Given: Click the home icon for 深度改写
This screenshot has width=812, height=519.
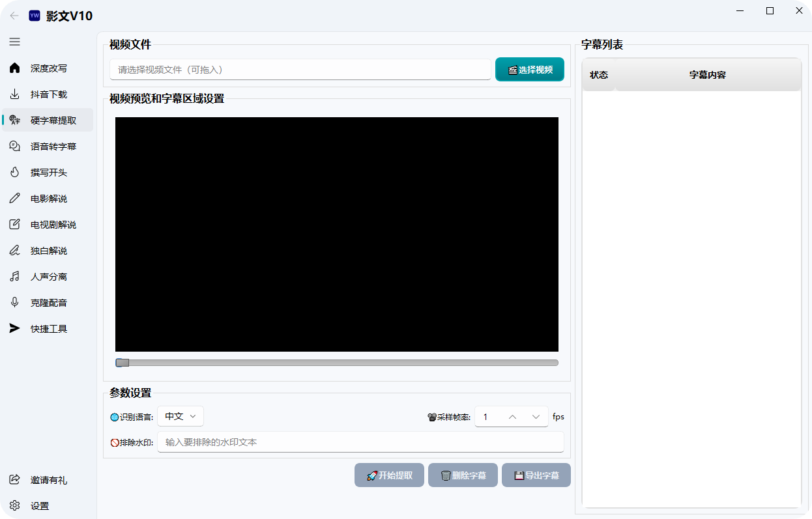Looking at the screenshot, I should (x=14, y=68).
